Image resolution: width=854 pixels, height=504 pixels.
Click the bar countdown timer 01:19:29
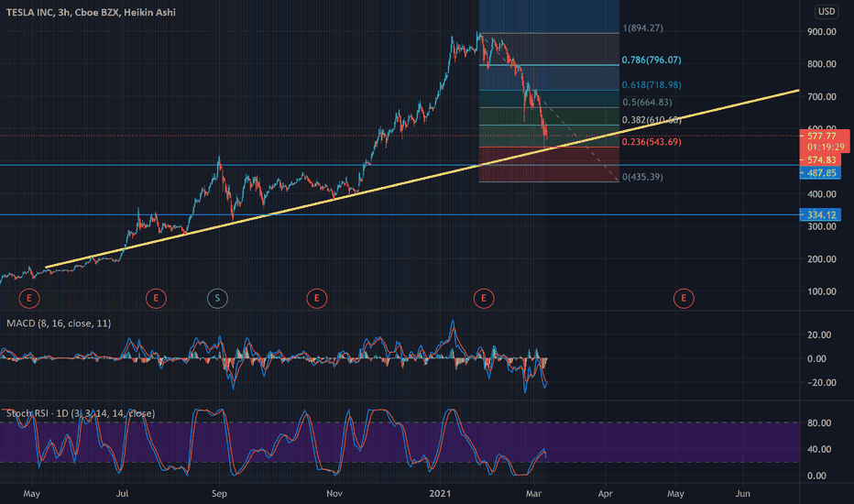click(825, 148)
